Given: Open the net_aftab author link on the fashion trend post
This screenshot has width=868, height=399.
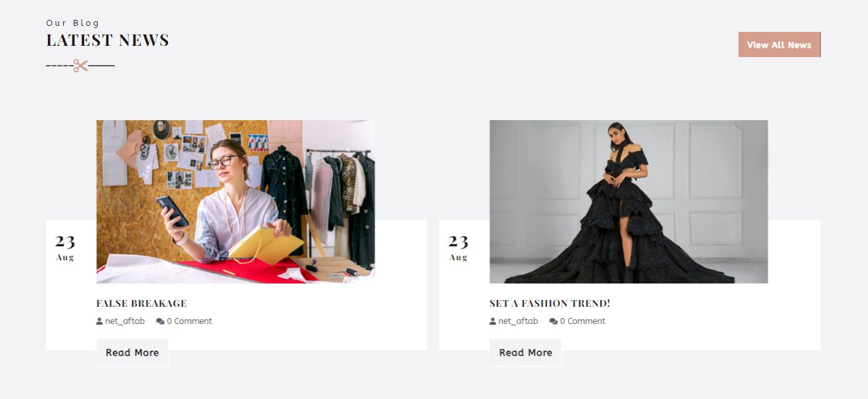Looking at the screenshot, I should click(518, 321).
